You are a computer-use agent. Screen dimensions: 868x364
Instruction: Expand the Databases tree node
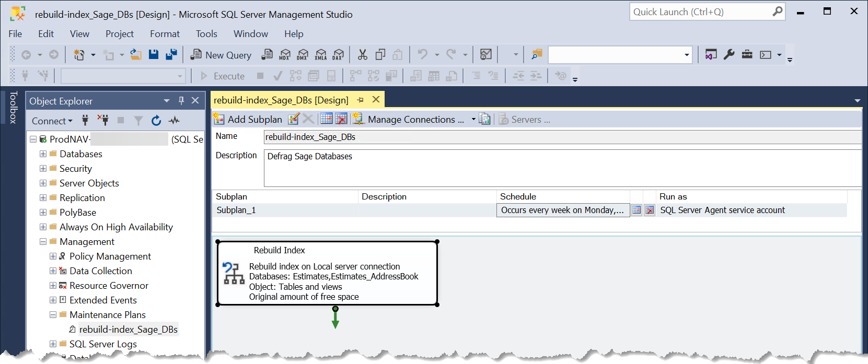click(43, 154)
